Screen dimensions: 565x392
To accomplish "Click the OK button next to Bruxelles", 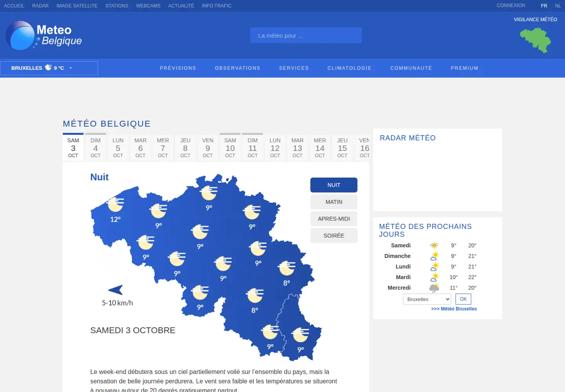I will (463, 299).
